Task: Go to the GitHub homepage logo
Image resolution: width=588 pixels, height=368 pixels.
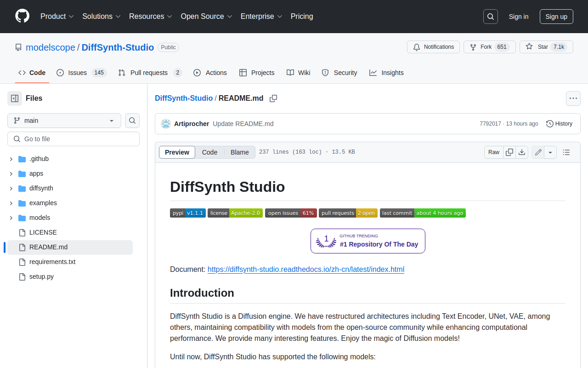Action: pos(22,16)
